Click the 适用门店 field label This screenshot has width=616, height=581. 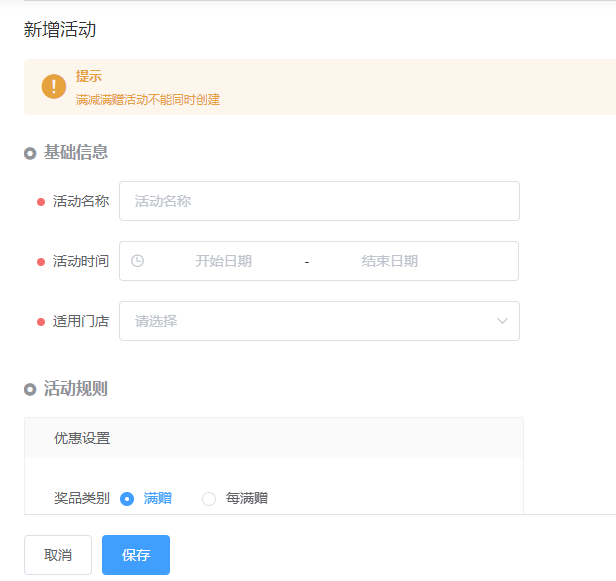pyautogui.click(x=81, y=321)
